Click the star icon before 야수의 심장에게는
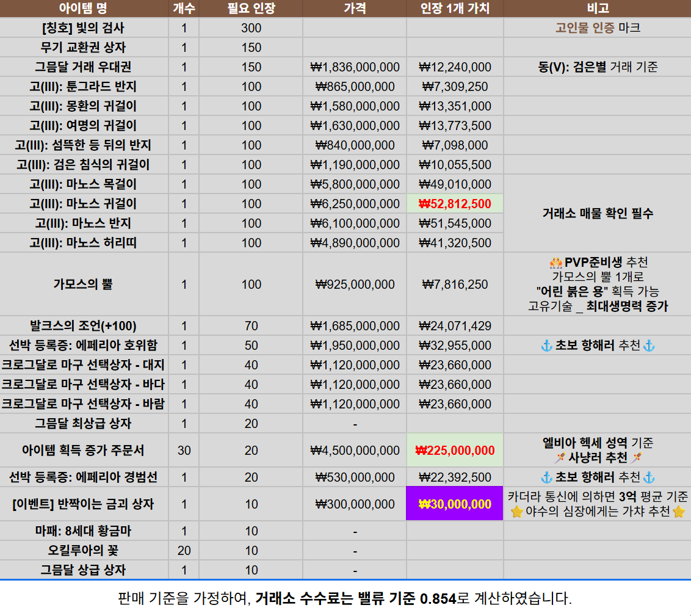The image size is (691, 616). 516,512
